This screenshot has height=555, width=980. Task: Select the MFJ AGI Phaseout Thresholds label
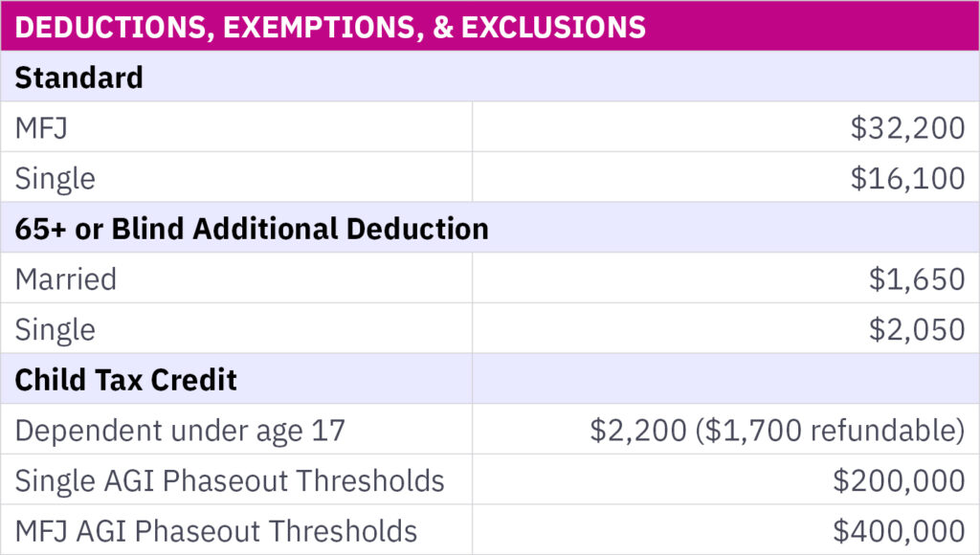pos(216,530)
